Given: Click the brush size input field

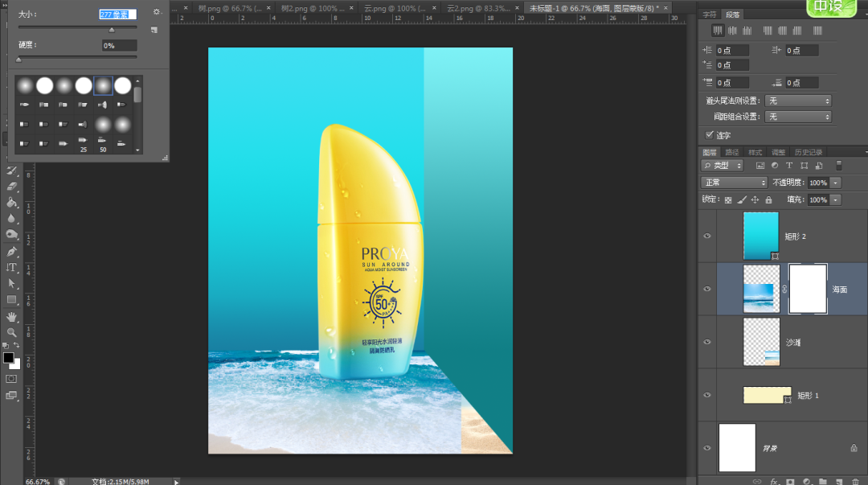Looking at the screenshot, I should (117, 14).
